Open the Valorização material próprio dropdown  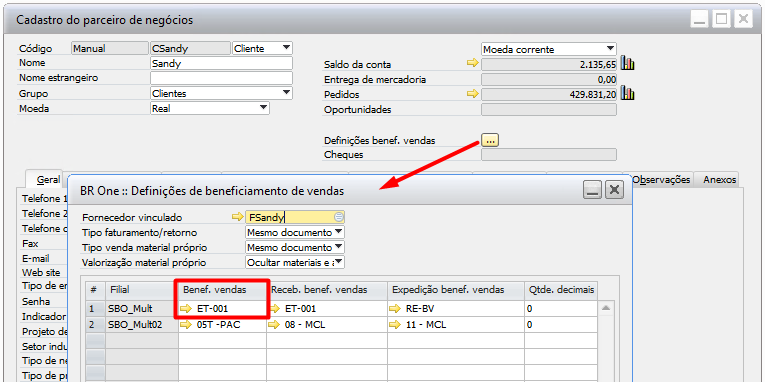(339, 262)
